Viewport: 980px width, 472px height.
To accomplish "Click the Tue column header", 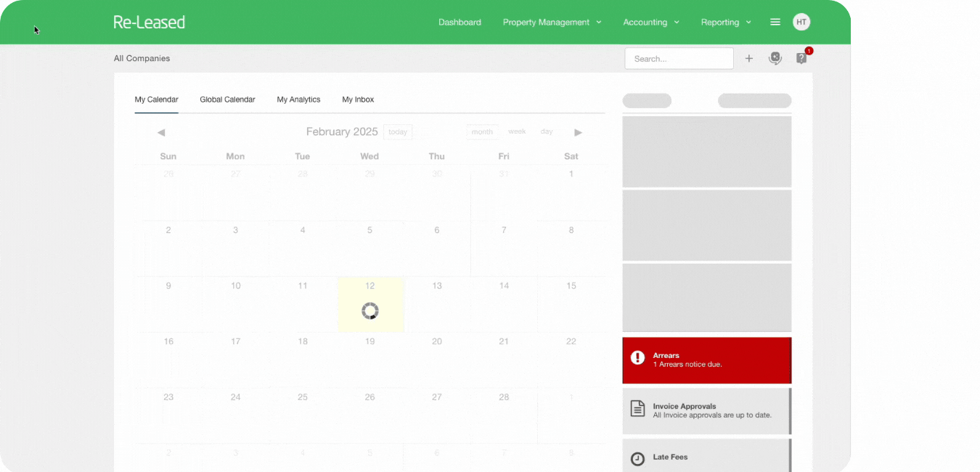I will point(303,156).
